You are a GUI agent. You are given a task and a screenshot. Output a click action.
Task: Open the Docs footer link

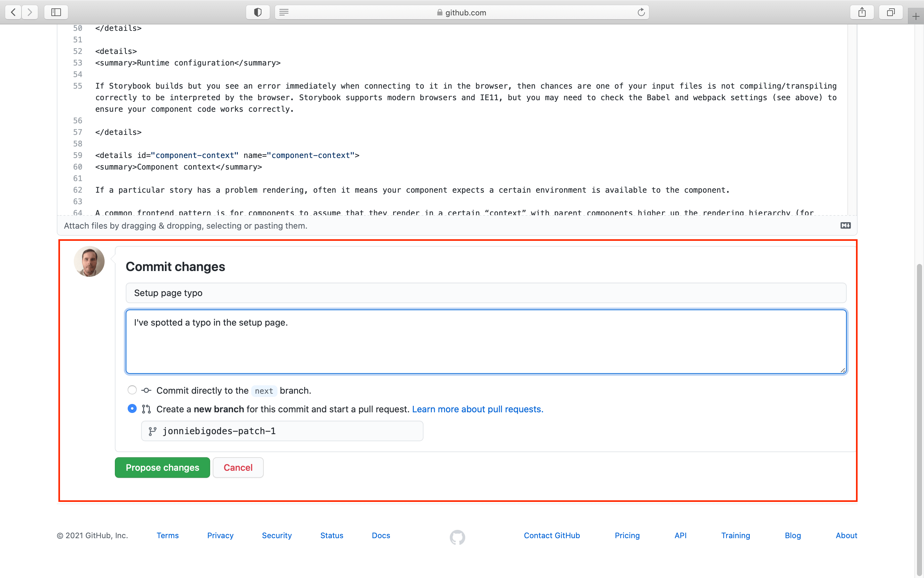tap(381, 535)
